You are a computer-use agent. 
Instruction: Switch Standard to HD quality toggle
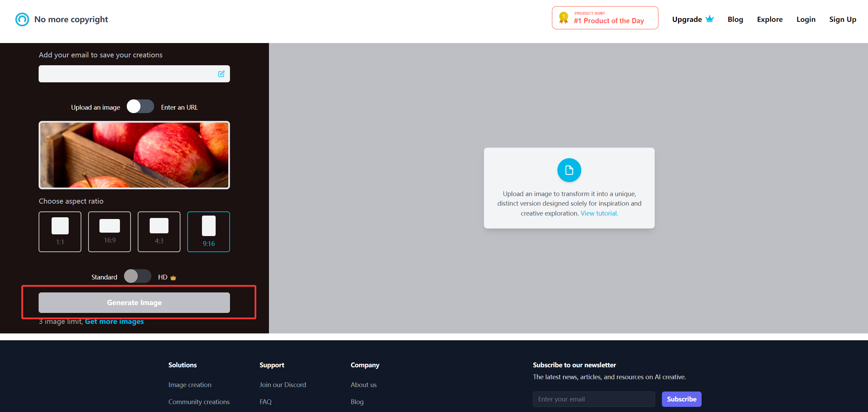click(x=137, y=276)
